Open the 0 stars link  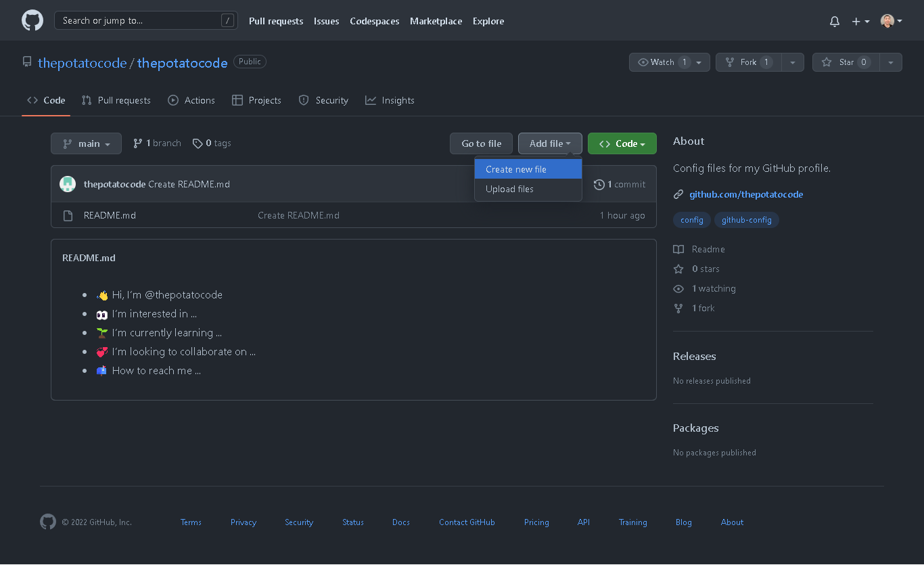pos(697,269)
